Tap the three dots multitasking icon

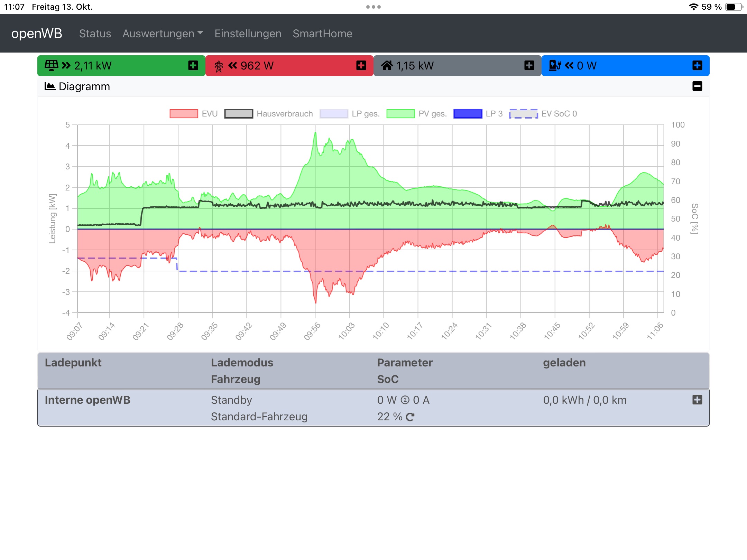[x=373, y=7]
